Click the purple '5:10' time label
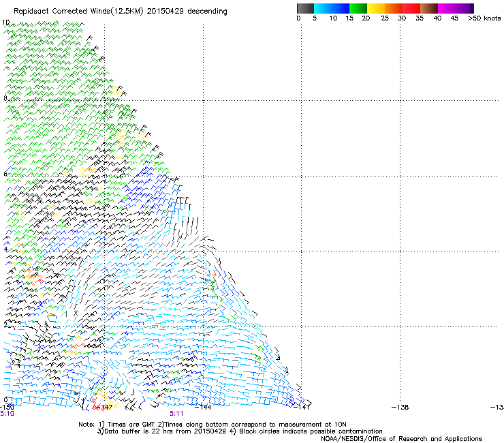Viewport: 504px width, 443px height. click(7, 414)
